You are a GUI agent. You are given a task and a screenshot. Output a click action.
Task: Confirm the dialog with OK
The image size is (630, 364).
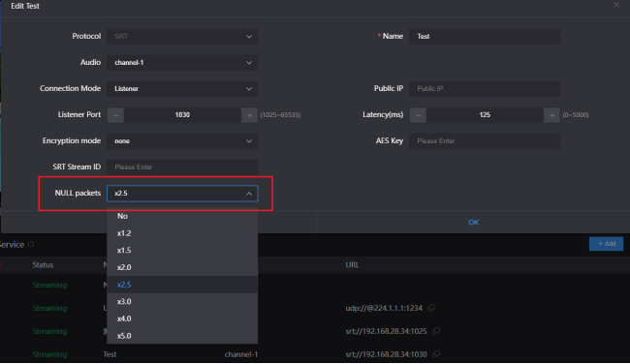tap(473, 223)
